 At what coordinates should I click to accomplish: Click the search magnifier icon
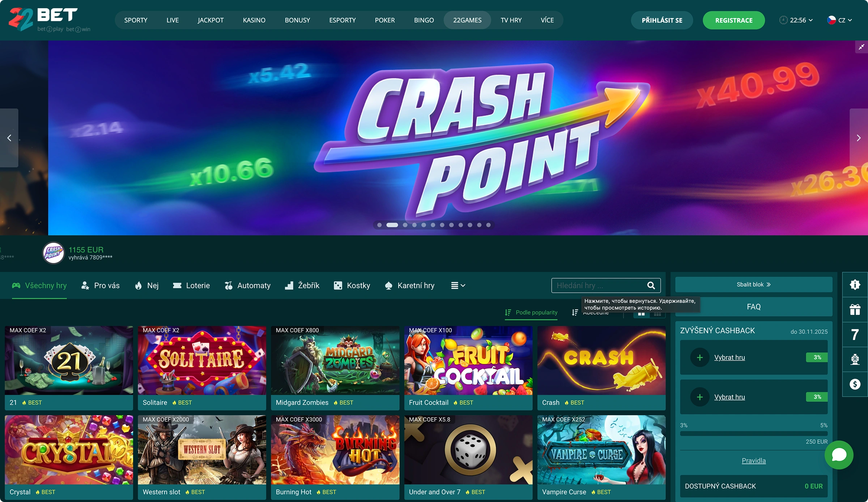click(651, 285)
